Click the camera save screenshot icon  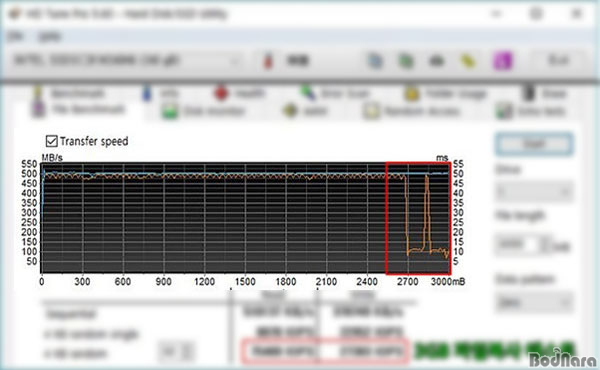[x=437, y=60]
